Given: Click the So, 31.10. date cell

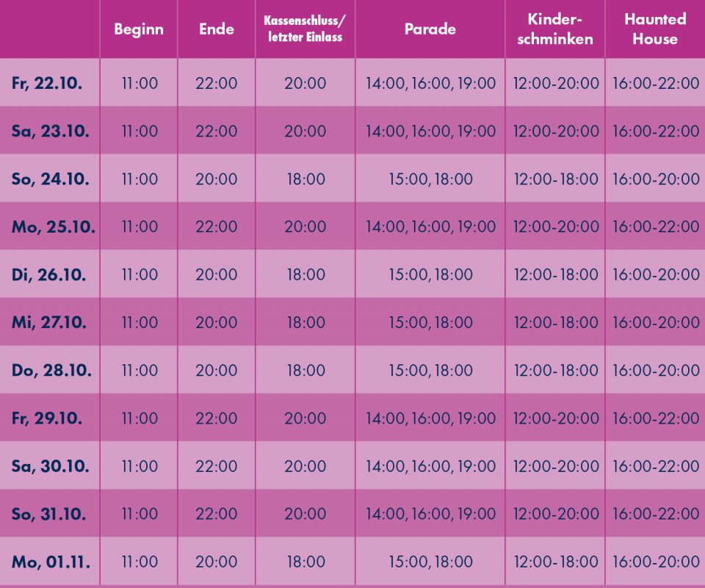Looking at the screenshot, I should pos(48,514).
